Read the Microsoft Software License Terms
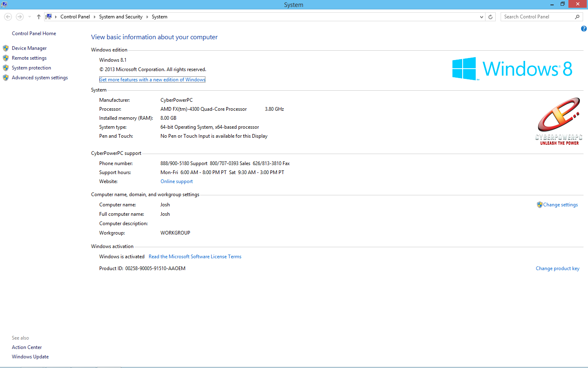 point(195,257)
